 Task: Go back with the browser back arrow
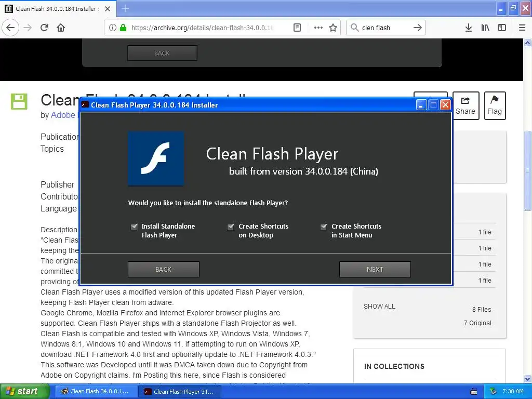[x=10, y=28]
